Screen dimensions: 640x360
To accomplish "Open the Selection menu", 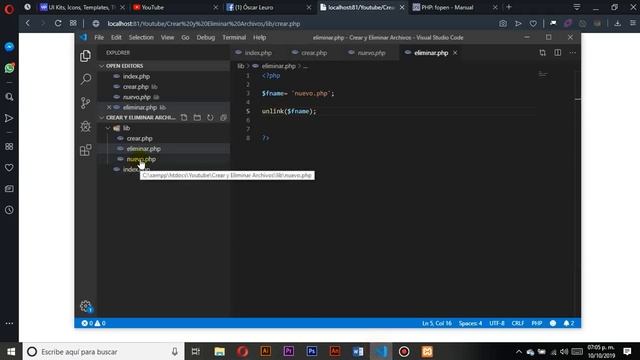I will point(141,37).
